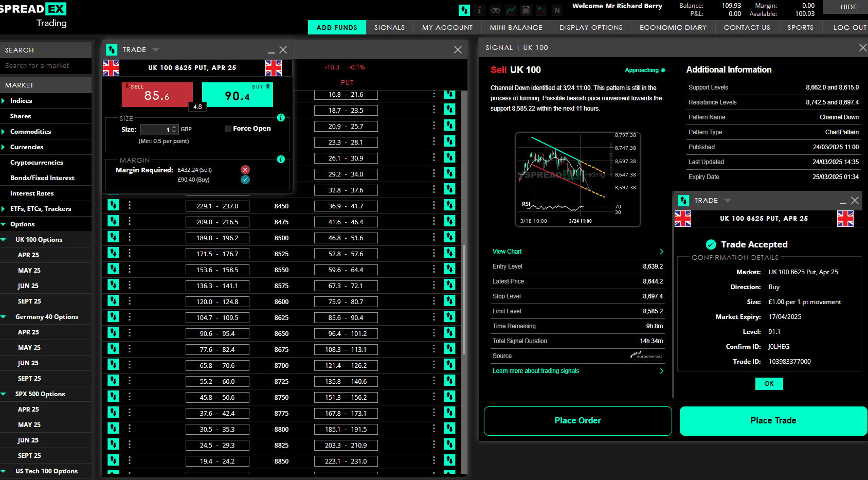
Task: Click the info icon in the Size section
Action: (x=281, y=118)
